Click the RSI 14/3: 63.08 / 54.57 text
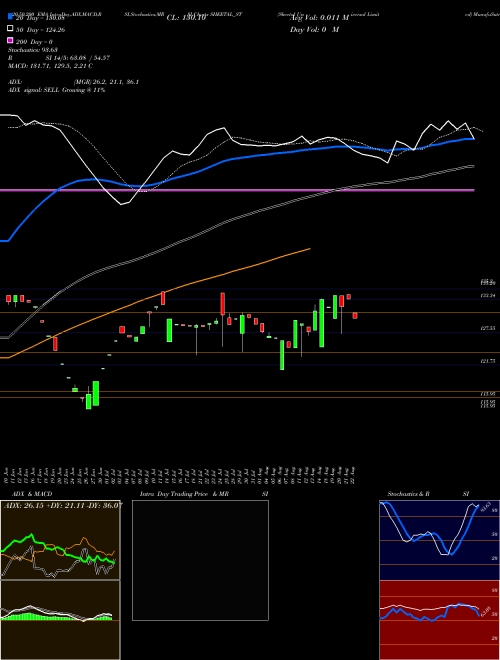This screenshot has height=660, width=500. coord(59,58)
